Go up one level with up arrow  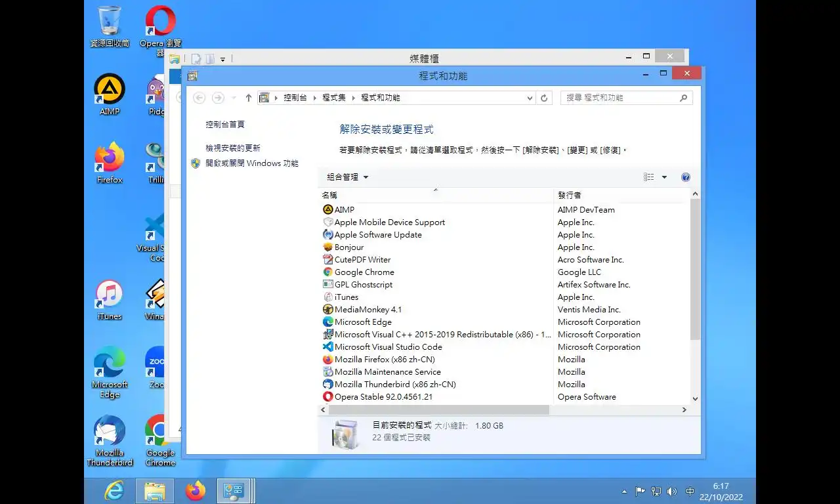[248, 98]
